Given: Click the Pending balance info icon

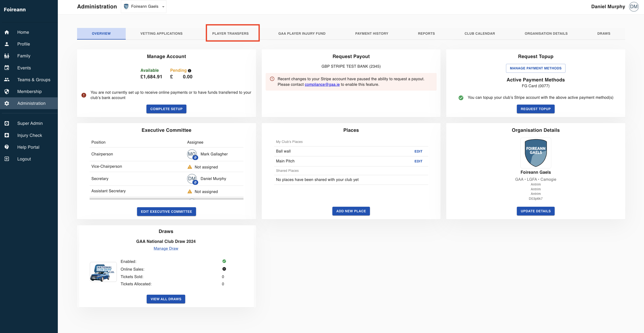Looking at the screenshot, I should tap(190, 71).
